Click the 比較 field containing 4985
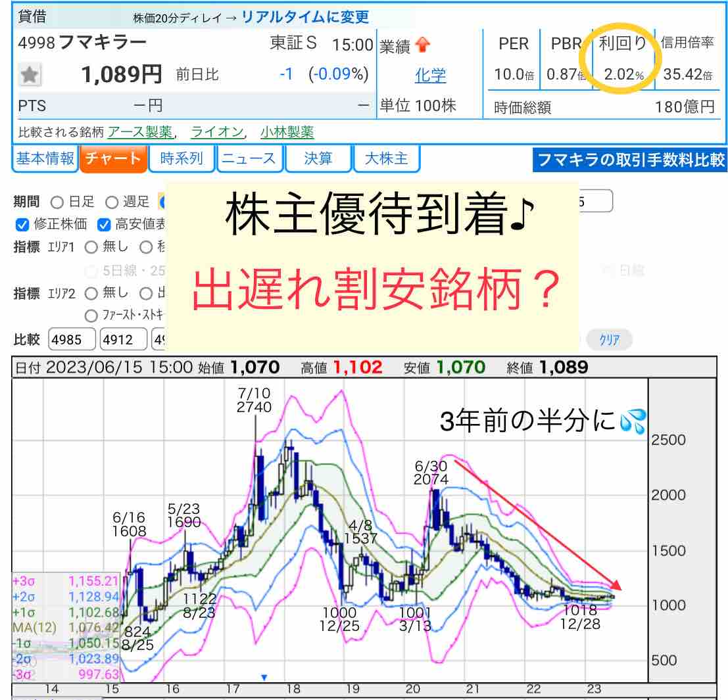This screenshot has width=728, height=700. (x=72, y=340)
